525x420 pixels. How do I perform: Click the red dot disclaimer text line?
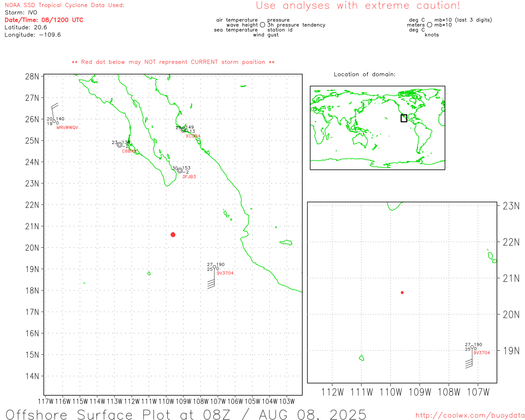point(173,62)
